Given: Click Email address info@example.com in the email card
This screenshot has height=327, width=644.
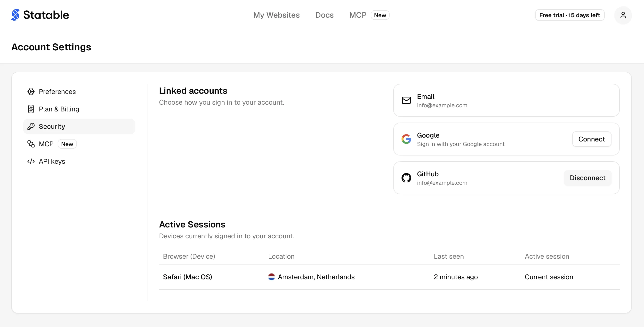Looking at the screenshot, I should point(442,105).
